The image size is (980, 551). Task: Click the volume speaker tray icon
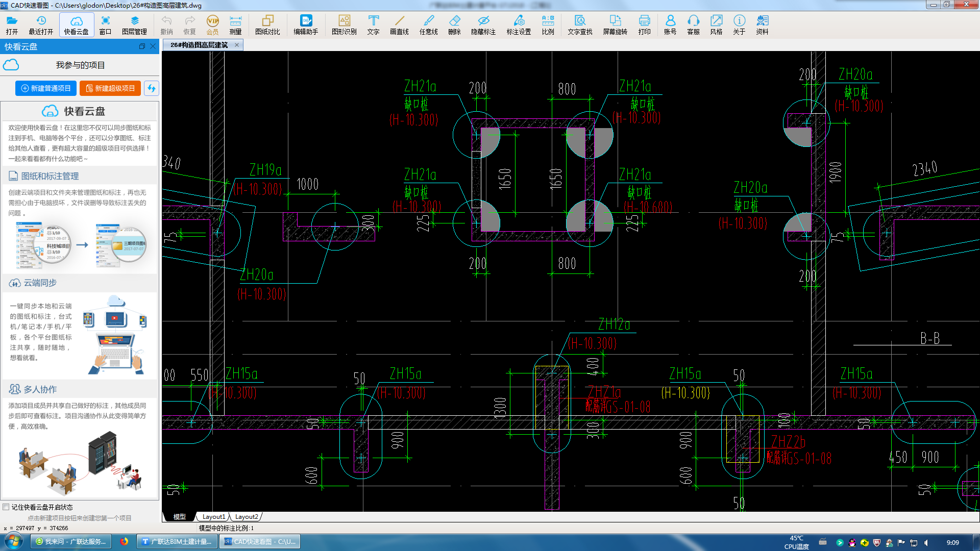(x=926, y=542)
